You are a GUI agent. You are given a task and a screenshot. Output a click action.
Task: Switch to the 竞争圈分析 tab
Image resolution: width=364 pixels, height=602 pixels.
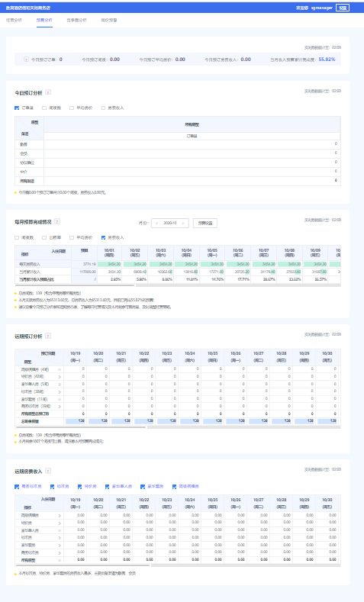[76, 20]
